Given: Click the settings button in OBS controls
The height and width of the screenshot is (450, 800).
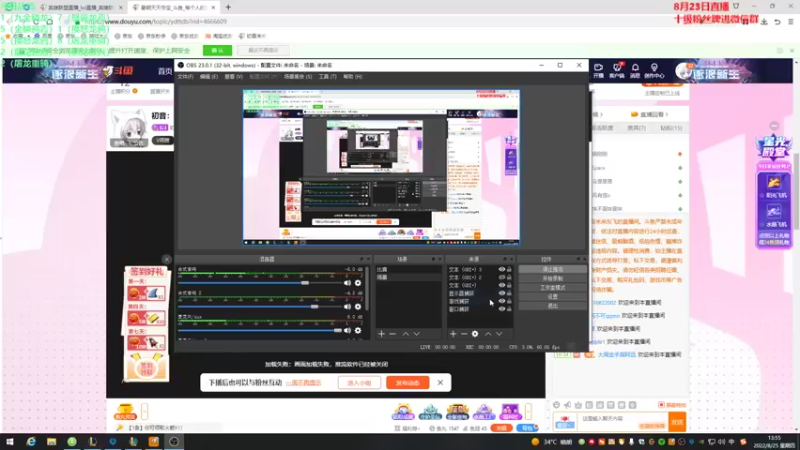Looking at the screenshot, I should (x=553, y=296).
